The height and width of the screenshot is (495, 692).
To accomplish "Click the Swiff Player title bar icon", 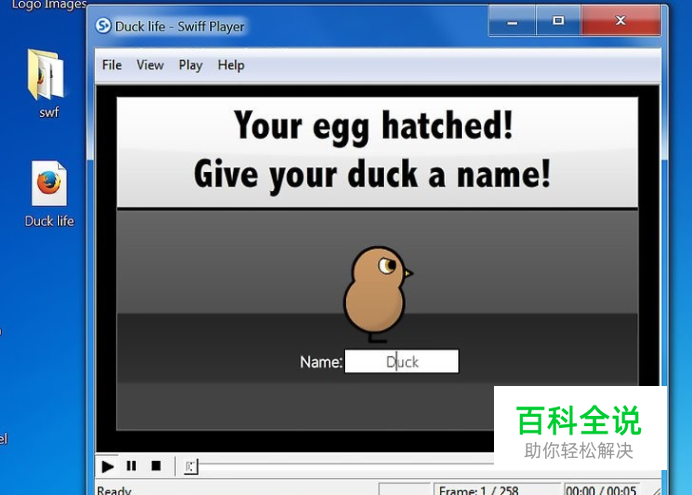I will pos(103,26).
